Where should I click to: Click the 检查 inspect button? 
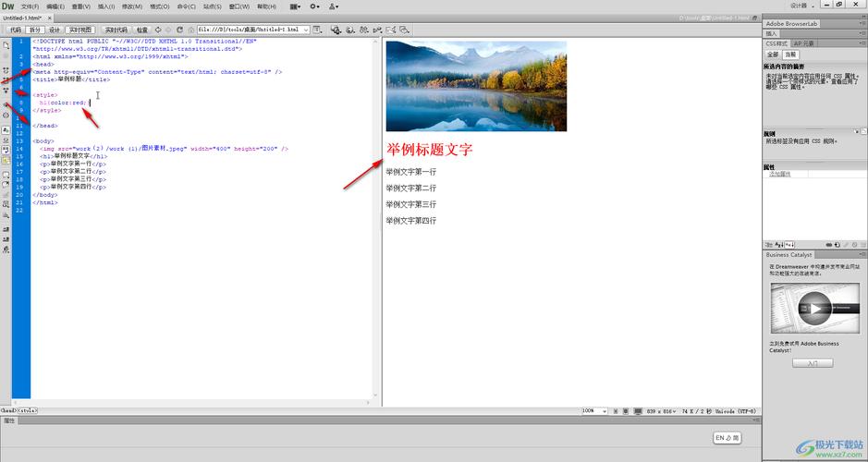click(x=141, y=30)
